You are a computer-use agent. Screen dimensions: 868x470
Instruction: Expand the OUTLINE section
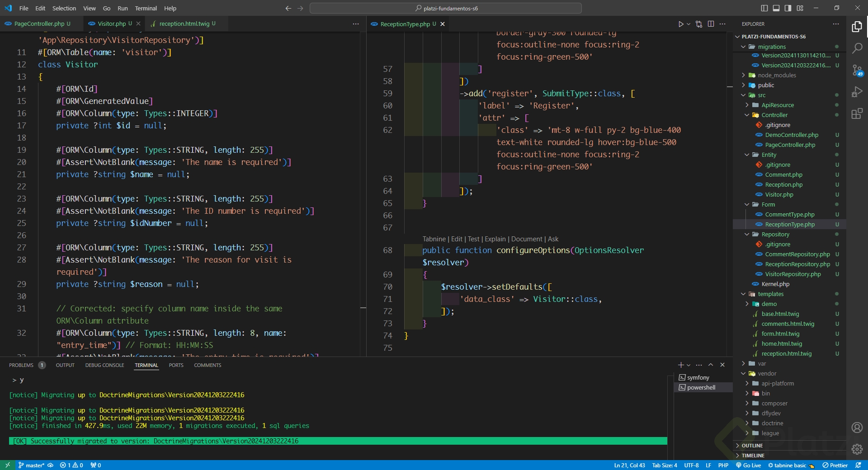coord(752,446)
